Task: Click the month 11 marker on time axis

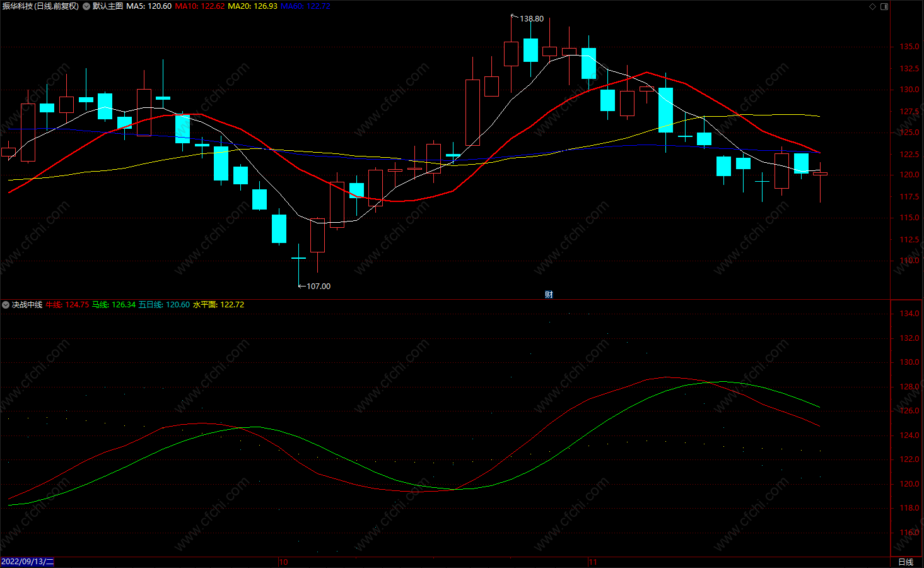Action: click(592, 562)
